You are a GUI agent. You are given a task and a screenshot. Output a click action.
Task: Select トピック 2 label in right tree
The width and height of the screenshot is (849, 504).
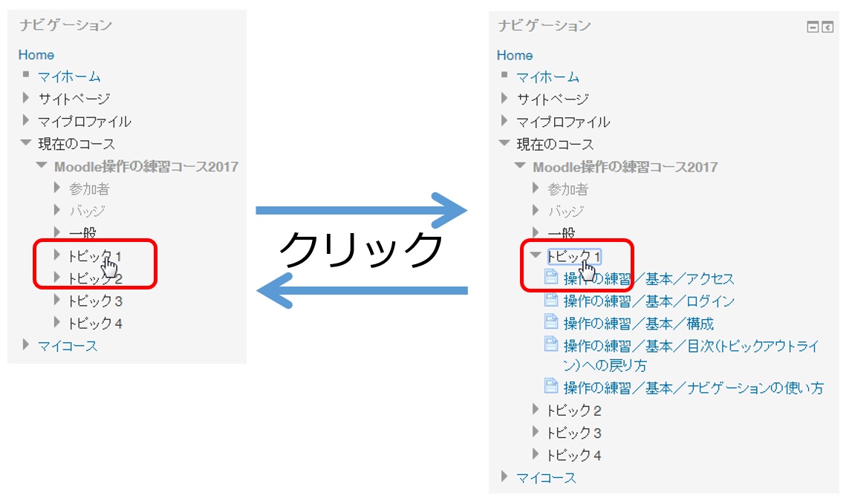click(574, 411)
